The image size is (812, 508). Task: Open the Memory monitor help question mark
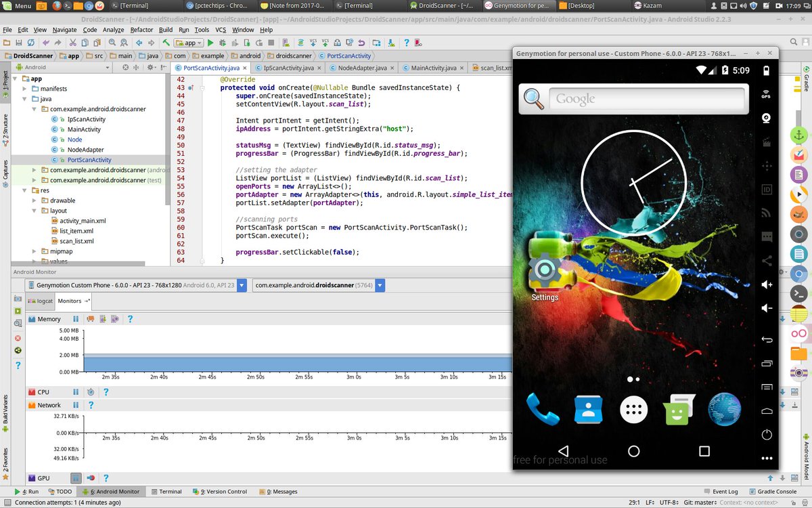coord(130,318)
